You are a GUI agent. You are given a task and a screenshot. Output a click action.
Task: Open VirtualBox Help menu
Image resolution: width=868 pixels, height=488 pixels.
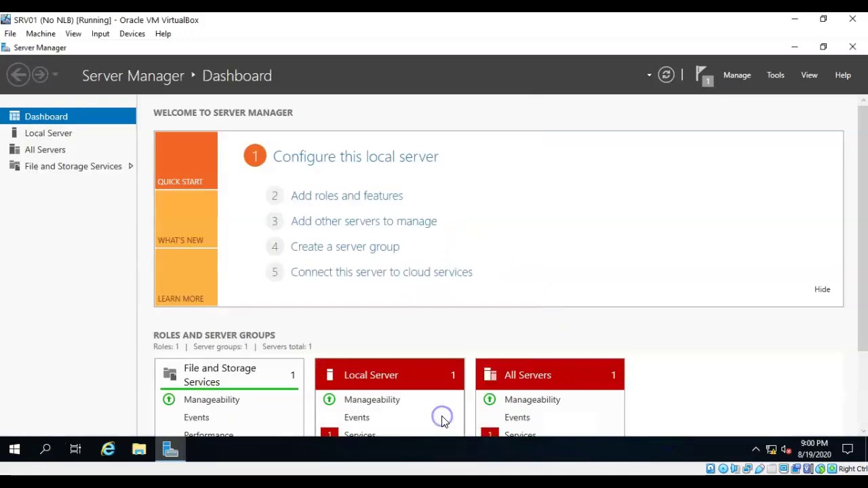[163, 33]
